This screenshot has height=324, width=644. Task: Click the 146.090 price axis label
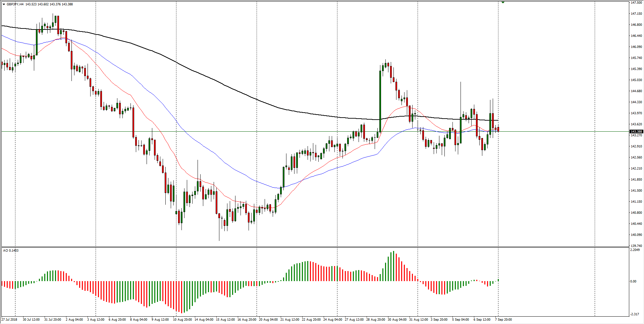(636, 47)
